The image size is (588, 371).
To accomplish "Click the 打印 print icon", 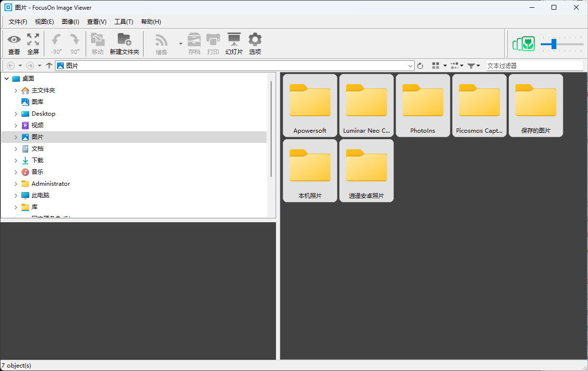I will [213, 44].
